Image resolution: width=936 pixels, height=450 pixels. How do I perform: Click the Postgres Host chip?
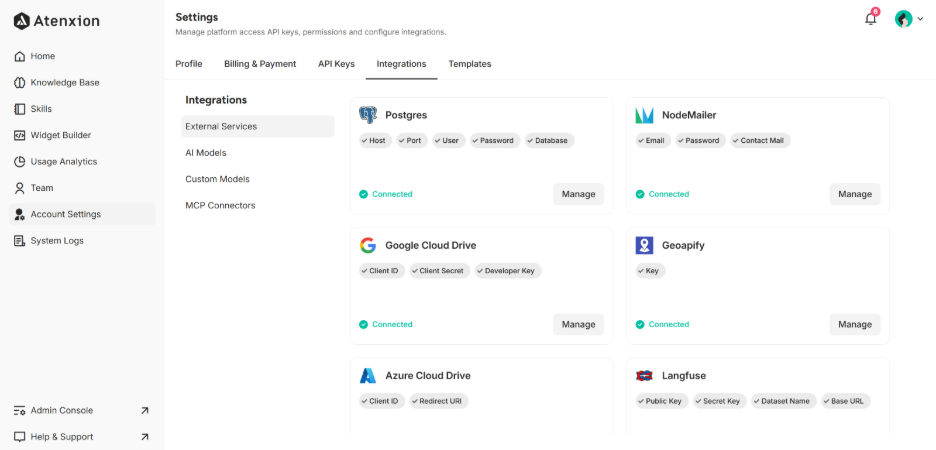[375, 141]
